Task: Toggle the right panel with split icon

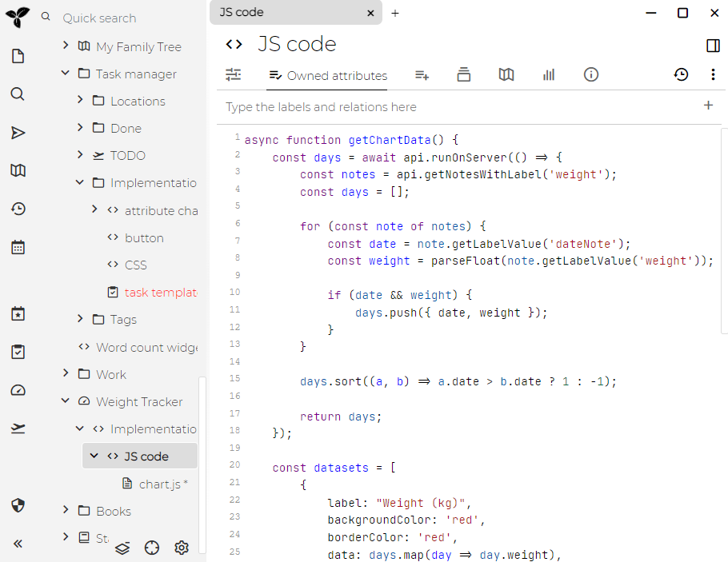Action: (713, 46)
